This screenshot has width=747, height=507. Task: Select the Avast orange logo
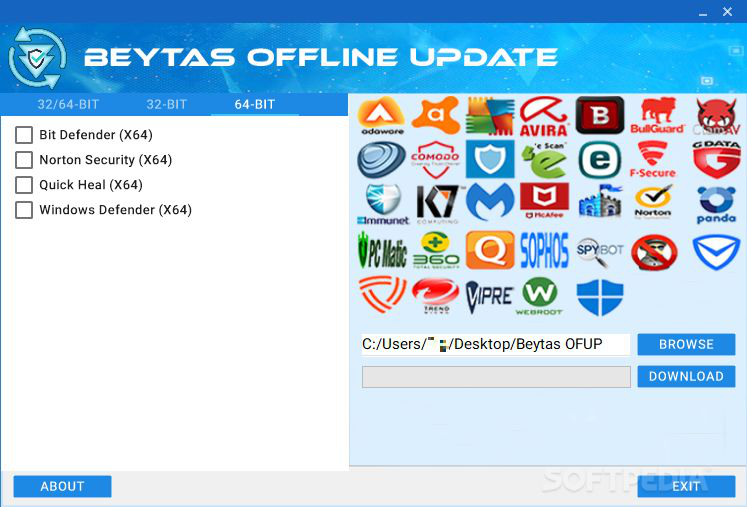(435, 115)
